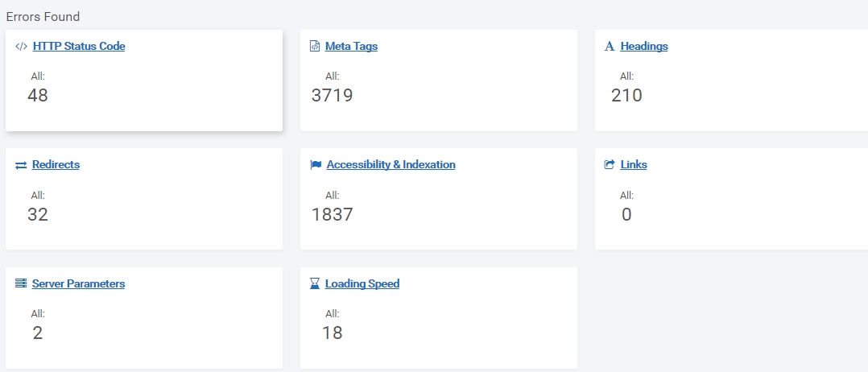Viewport: 868px width, 372px height.
Task: Click the HTTP Status Code code-brackets icon
Action: pos(21,47)
